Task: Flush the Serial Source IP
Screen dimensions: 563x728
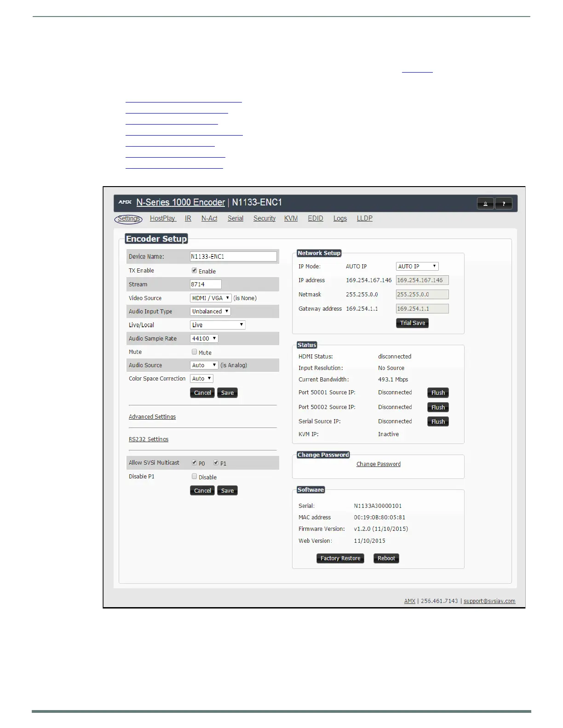Action: 438,422
